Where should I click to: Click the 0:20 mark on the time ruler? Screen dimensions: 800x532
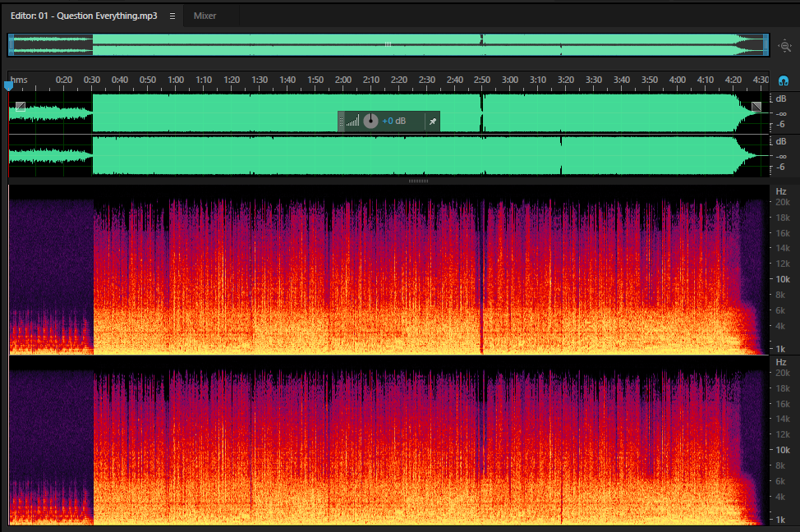click(x=64, y=80)
